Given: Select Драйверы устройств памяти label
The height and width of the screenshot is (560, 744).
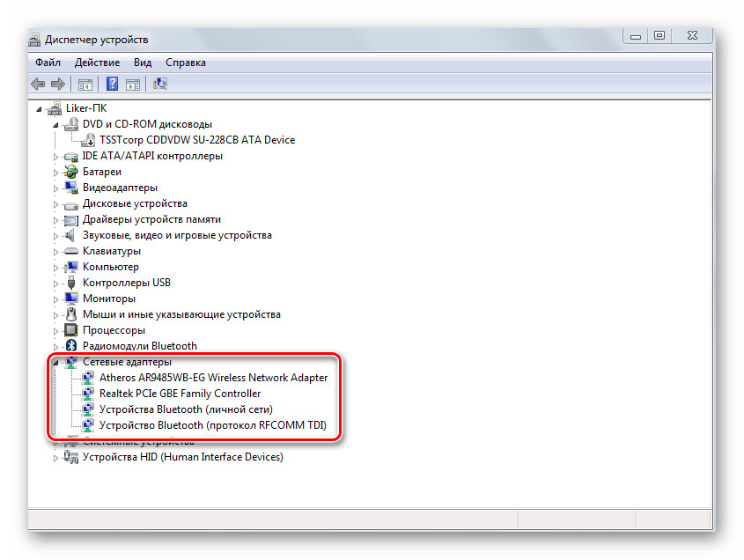Looking at the screenshot, I should click(x=151, y=219).
